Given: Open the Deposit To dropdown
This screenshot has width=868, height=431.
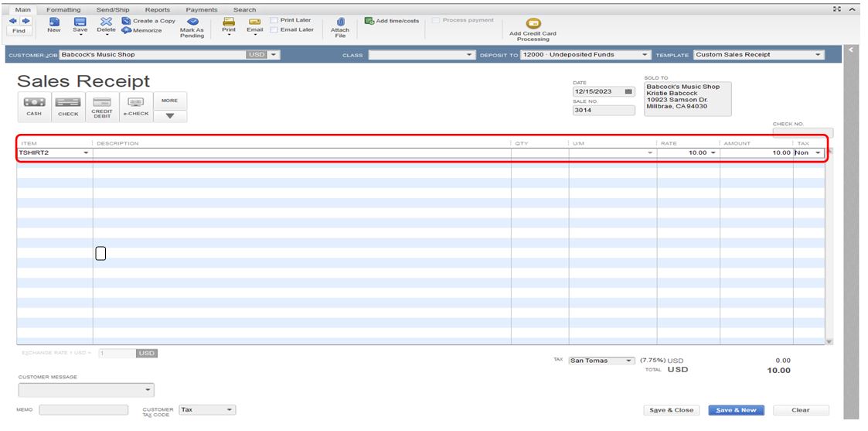Looking at the screenshot, I should (645, 55).
